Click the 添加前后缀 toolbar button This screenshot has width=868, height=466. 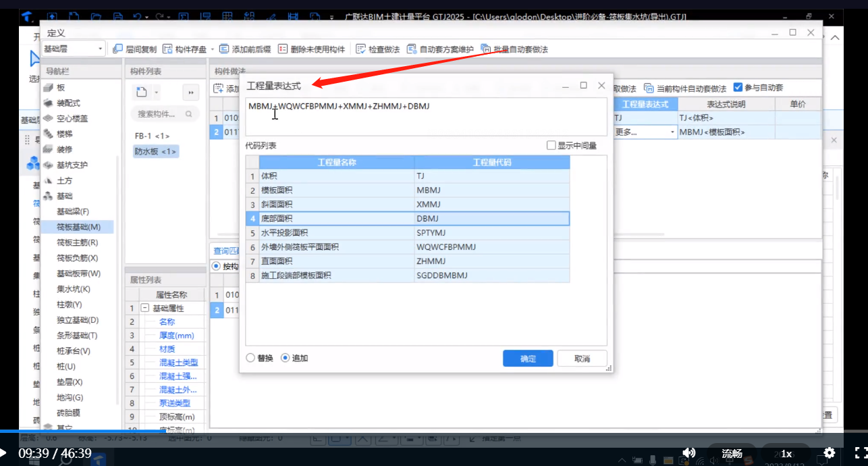(x=245, y=49)
